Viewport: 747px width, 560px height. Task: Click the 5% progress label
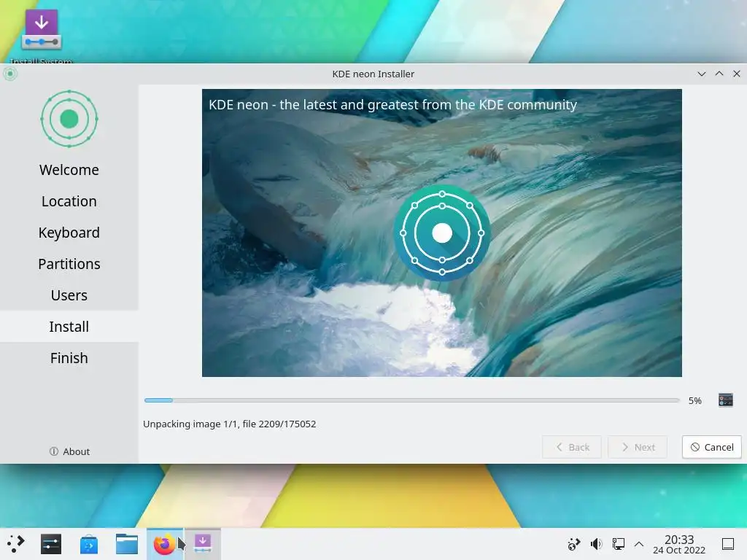(695, 401)
